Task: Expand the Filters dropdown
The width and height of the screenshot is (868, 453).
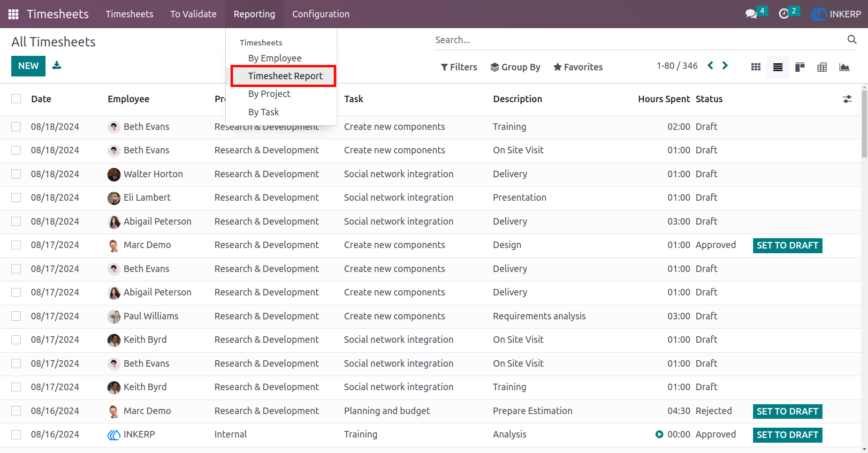Action: 459,67
